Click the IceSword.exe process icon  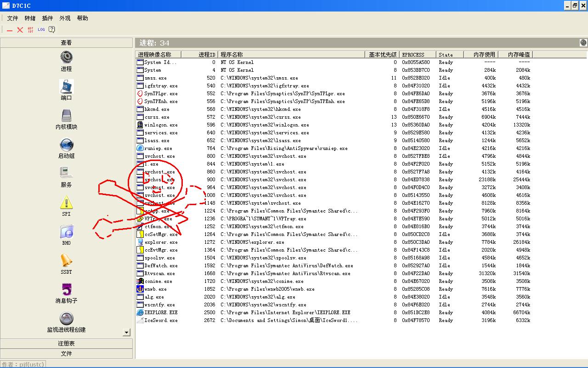click(x=140, y=320)
